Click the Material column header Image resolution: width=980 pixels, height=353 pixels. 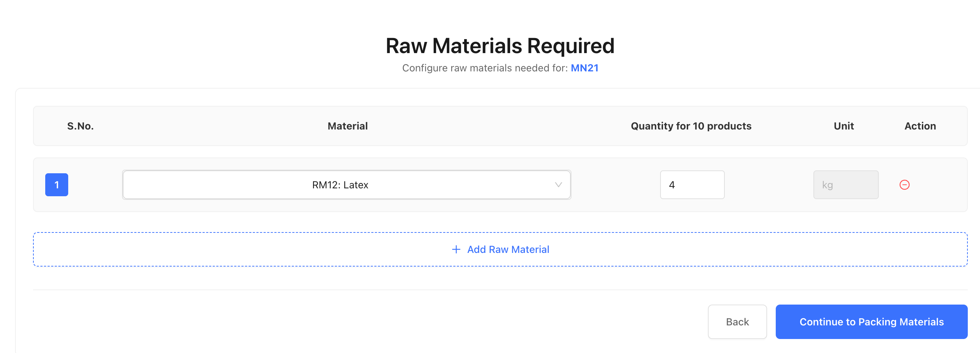[347, 126]
